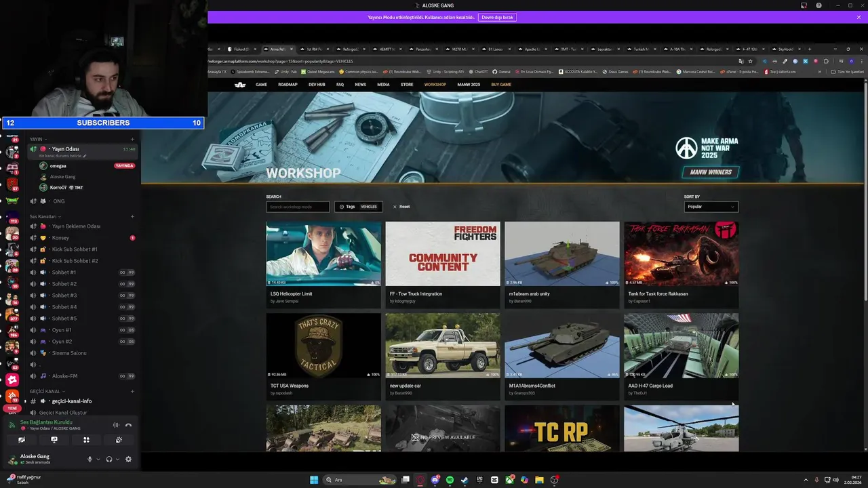Click the Arma logo in site navigation
The width and height of the screenshot is (868, 488).
240,85
